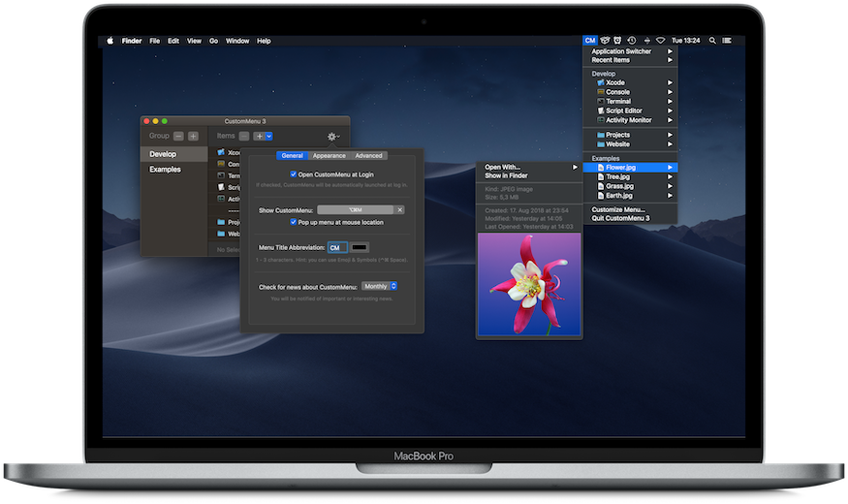Open Notification Center list icon
848x504 pixels.
(x=728, y=41)
